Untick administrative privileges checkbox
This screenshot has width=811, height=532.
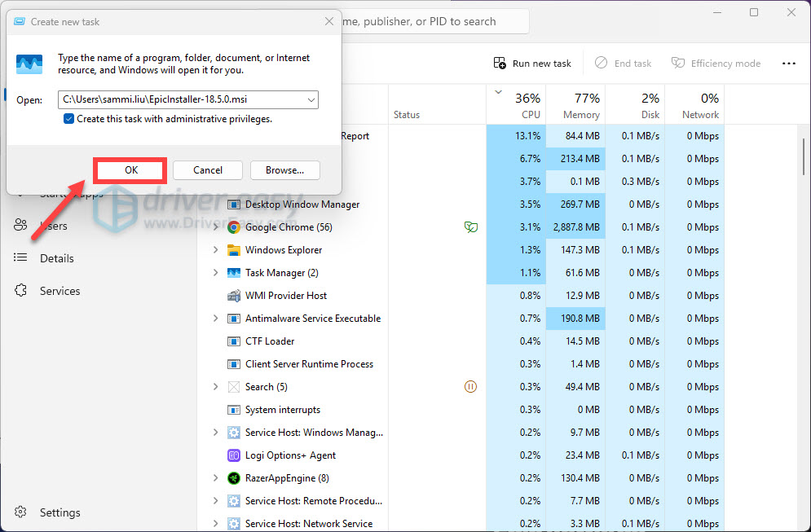point(68,119)
